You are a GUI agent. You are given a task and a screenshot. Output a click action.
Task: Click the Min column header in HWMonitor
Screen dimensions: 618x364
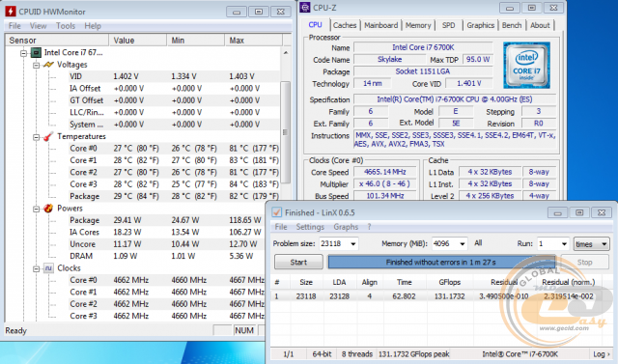(195, 41)
